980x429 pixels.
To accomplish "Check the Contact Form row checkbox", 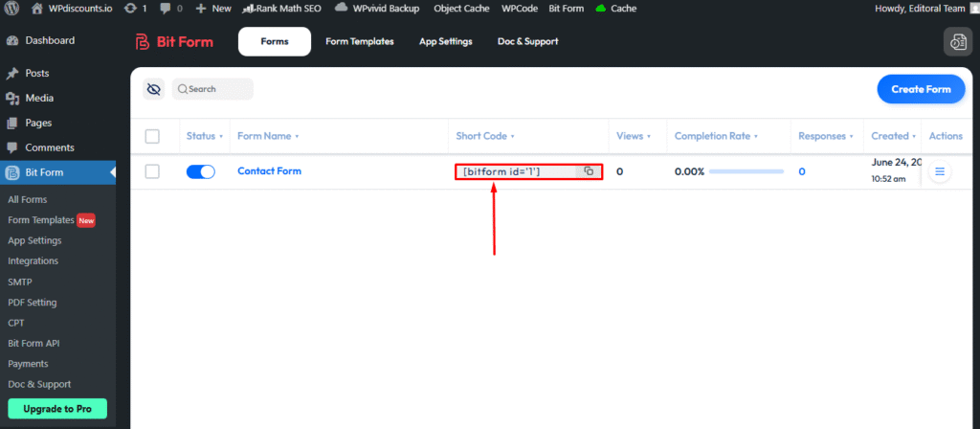I will click(152, 171).
